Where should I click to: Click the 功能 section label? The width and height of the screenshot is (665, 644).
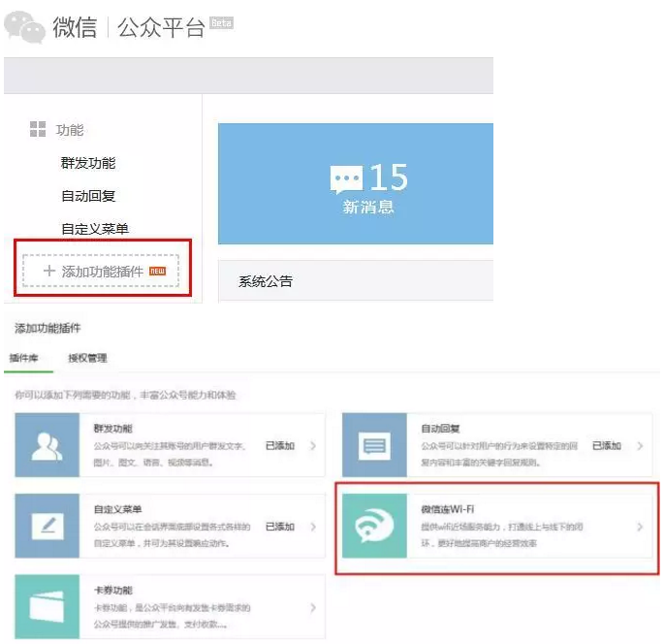coord(70,130)
